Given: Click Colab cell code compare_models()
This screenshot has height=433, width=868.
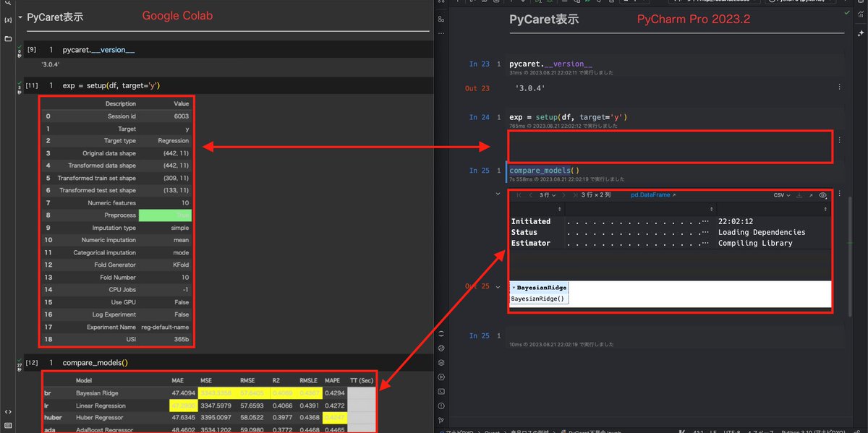Looking at the screenshot, I should pyautogui.click(x=95, y=362).
